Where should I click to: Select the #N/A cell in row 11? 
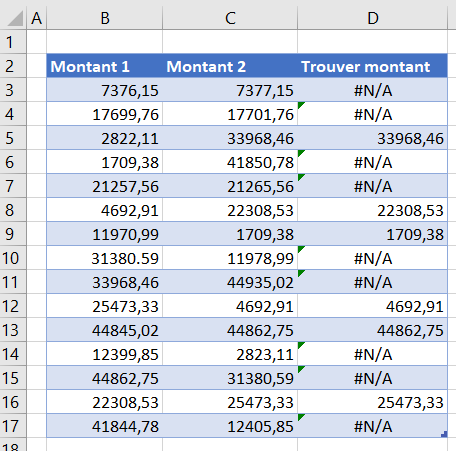tap(373, 282)
